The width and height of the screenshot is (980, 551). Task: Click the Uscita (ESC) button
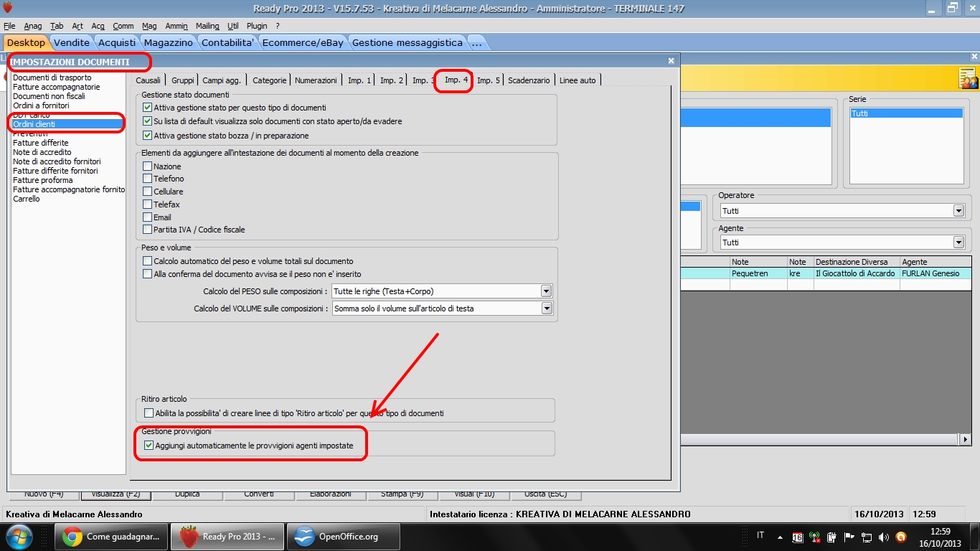point(545,494)
